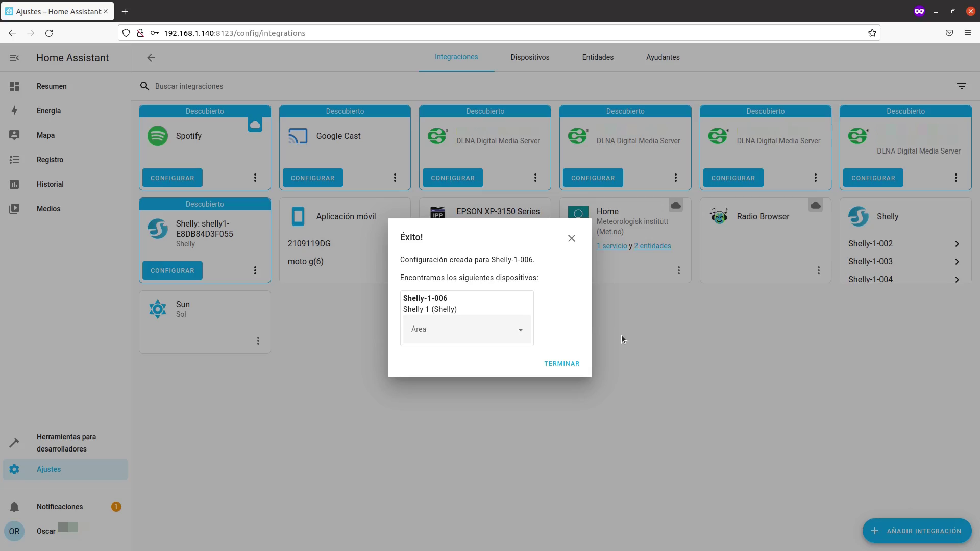Click the filter icon next to the search bar
Image resolution: width=980 pixels, height=551 pixels.
[961, 86]
